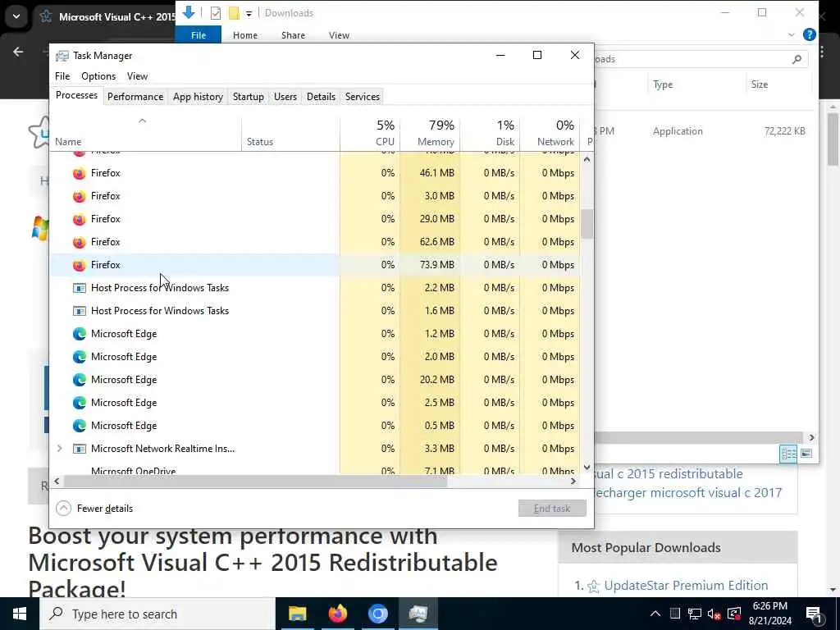Open the notification center icon

tap(814, 614)
